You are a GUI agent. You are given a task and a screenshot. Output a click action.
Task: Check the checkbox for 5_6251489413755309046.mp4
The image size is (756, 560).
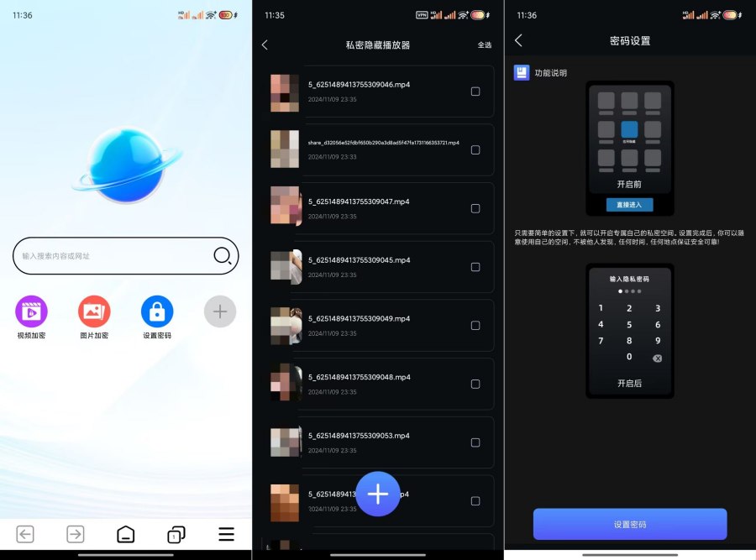click(477, 92)
